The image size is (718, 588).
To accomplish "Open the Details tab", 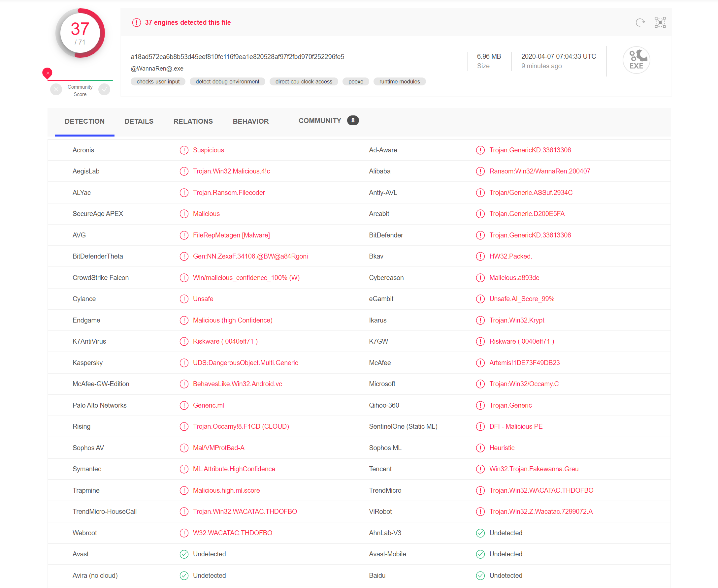I will [139, 121].
